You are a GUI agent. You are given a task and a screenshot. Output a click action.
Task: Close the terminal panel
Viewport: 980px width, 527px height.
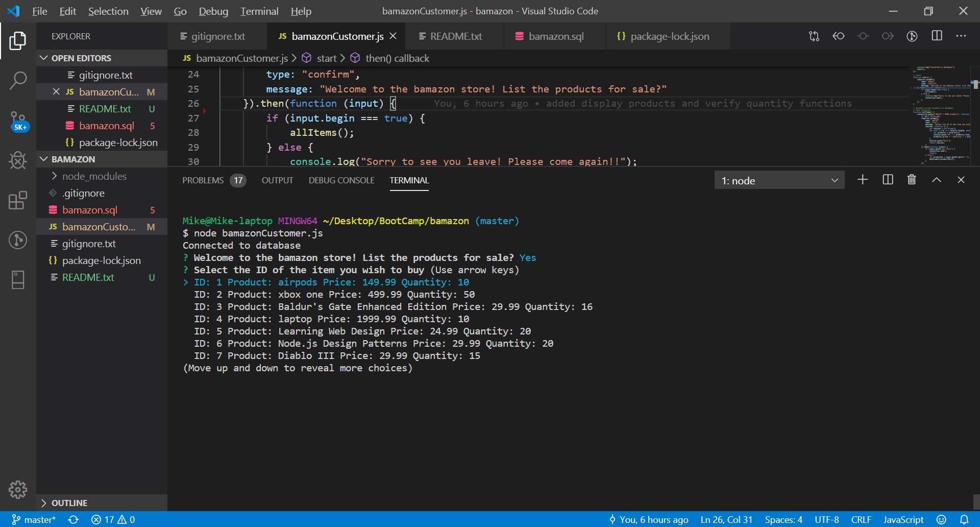click(961, 180)
